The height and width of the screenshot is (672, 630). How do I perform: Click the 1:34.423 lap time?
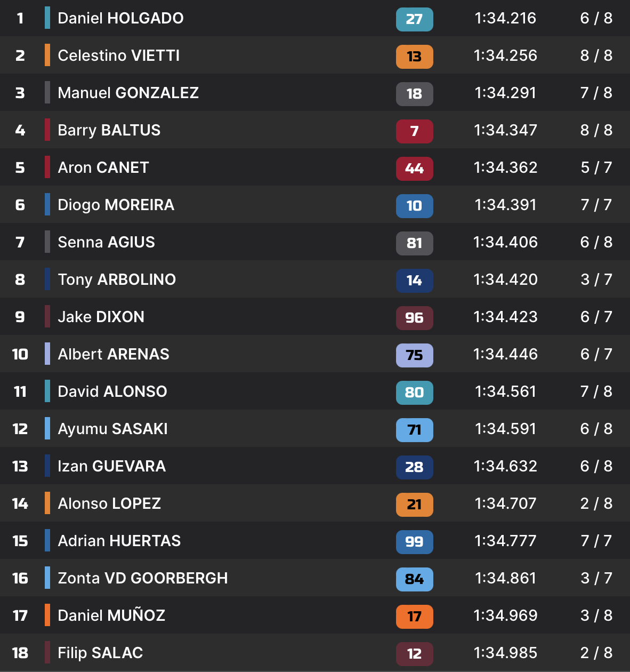[505, 317]
